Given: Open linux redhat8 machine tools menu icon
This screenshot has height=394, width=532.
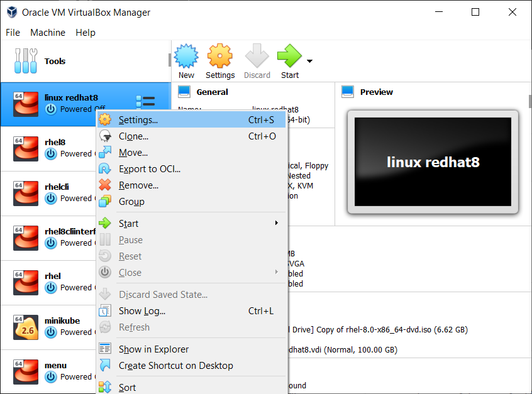Looking at the screenshot, I should (145, 101).
